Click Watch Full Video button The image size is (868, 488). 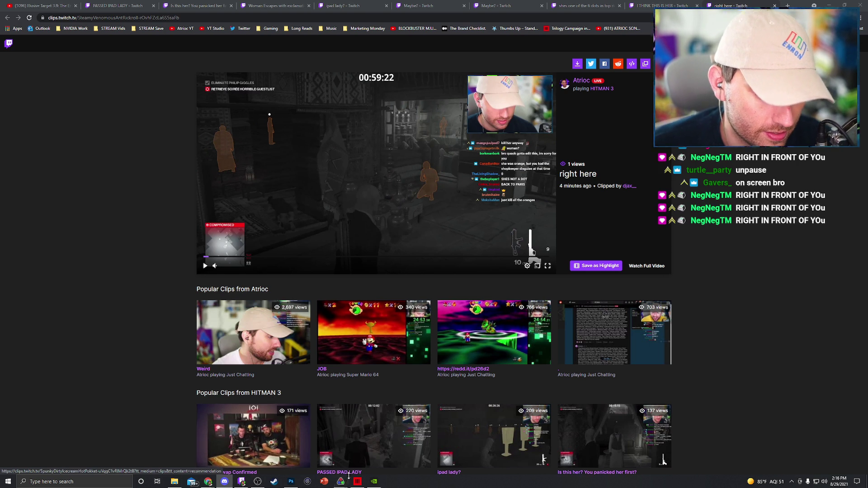647,266
